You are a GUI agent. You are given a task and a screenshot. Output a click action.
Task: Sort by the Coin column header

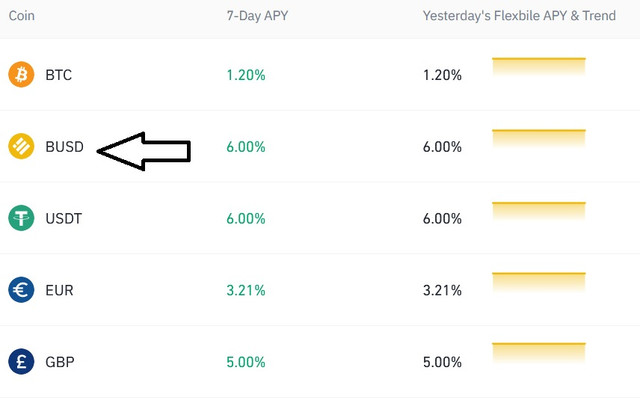[22, 16]
